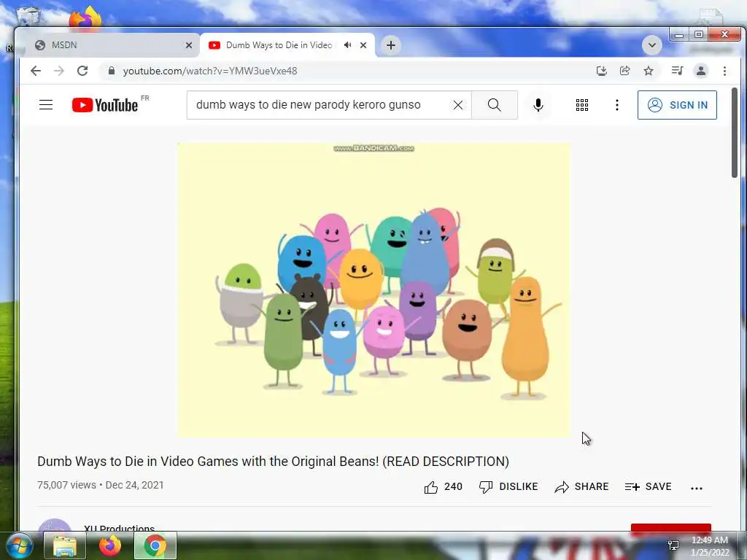
Task: Go to the YouTube home logo
Action: click(x=105, y=105)
